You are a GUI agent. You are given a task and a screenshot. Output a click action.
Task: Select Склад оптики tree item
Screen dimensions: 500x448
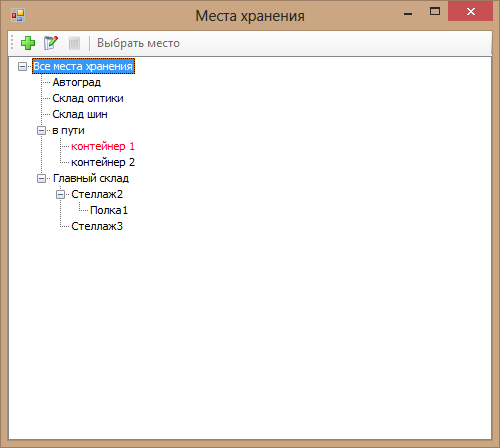[88, 98]
